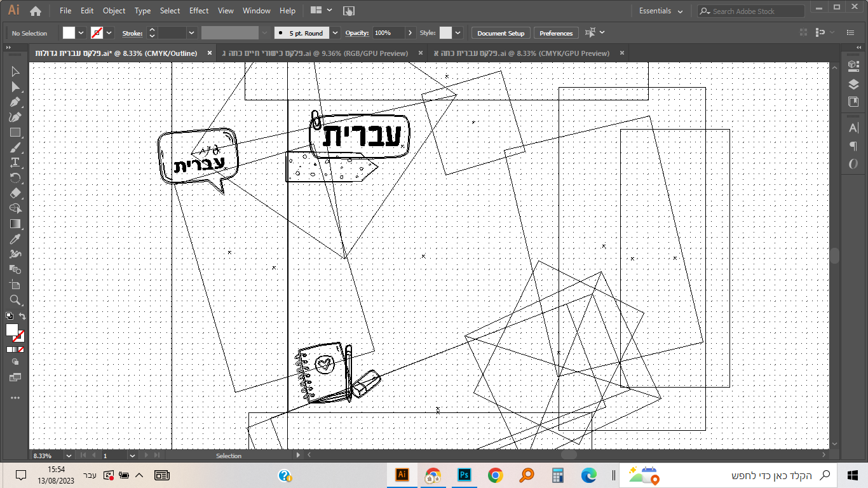Click the Opacity label link

(x=357, y=33)
